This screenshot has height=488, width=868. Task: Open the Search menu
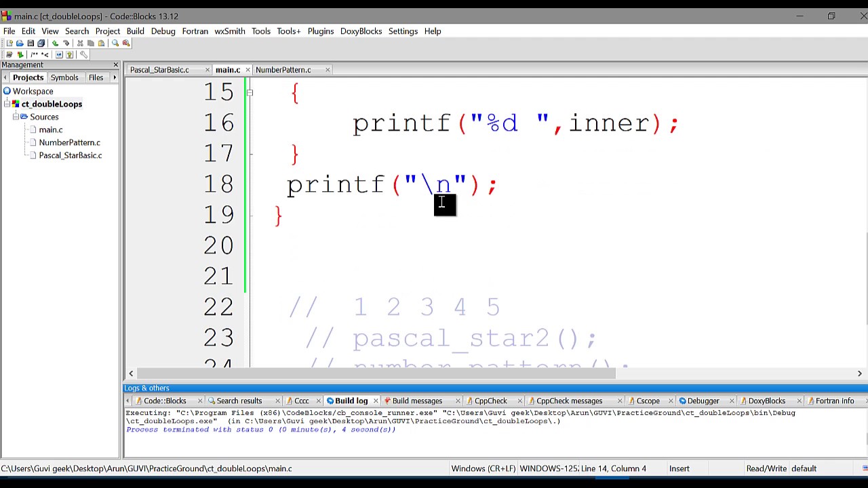coord(77,31)
